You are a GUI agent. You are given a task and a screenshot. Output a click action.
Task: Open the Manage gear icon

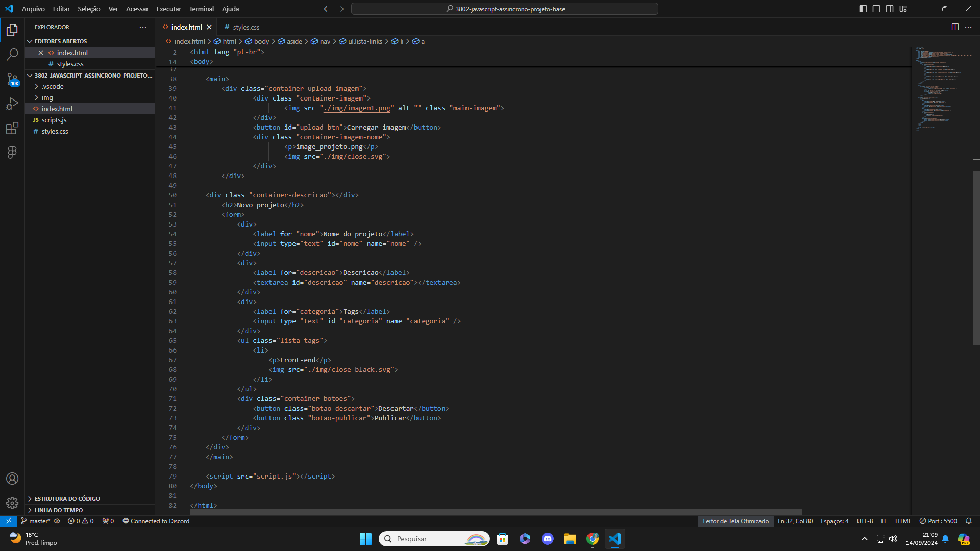coord(12,503)
